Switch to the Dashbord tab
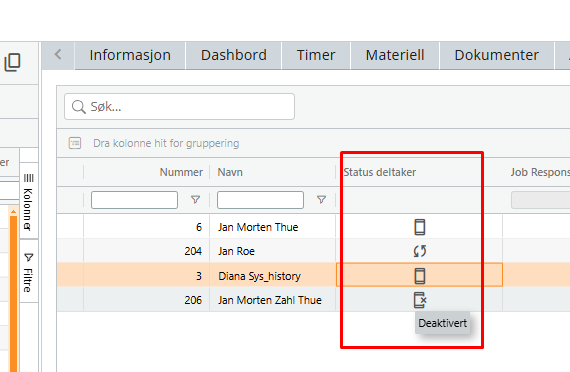This screenshot has height=372, width=570. (234, 55)
